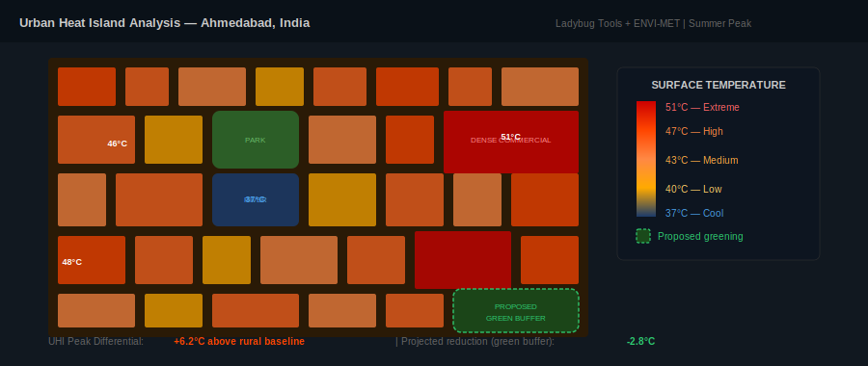Select the PROPOSED GREEN BUFFER dashed zone
This screenshot has height=366, width=868.
tap(516, 311)
